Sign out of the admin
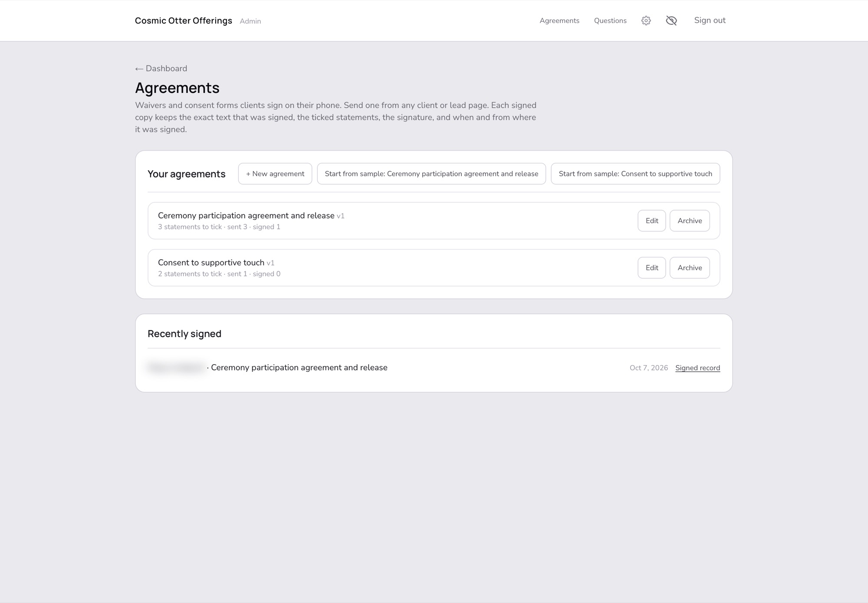 click(710, 20)
